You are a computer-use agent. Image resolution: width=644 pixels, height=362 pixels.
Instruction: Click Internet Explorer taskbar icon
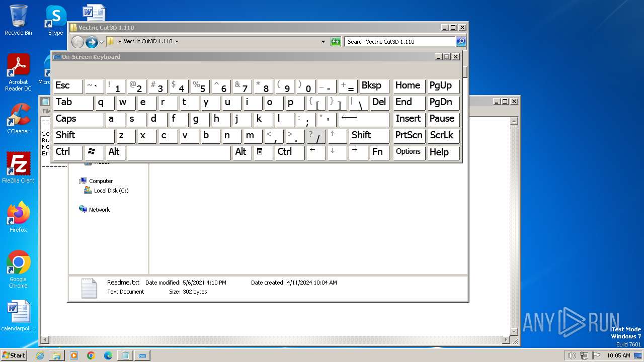[x=40, y=355]
